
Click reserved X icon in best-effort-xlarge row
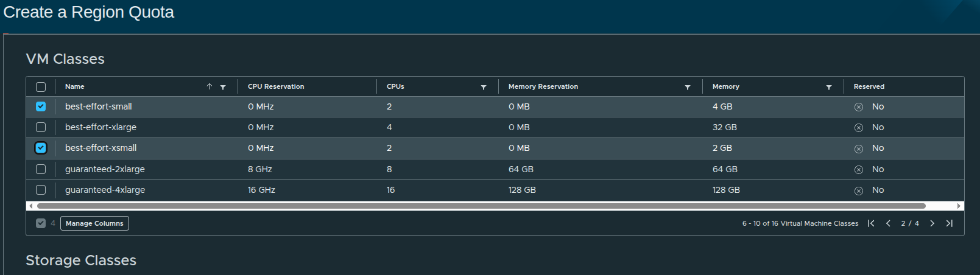(859, 128)
